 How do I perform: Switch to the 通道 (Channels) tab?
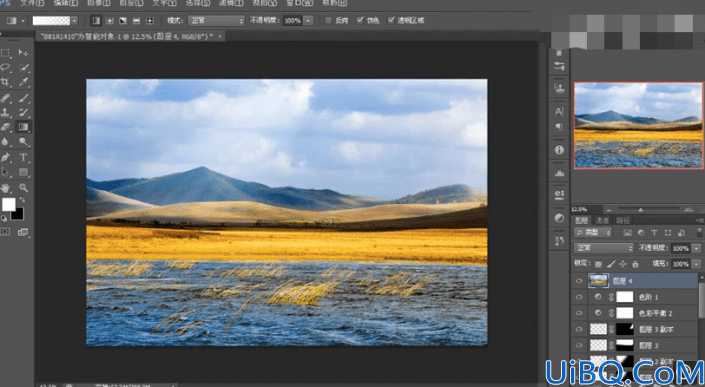pyautogui.click(x=602, y=220)
